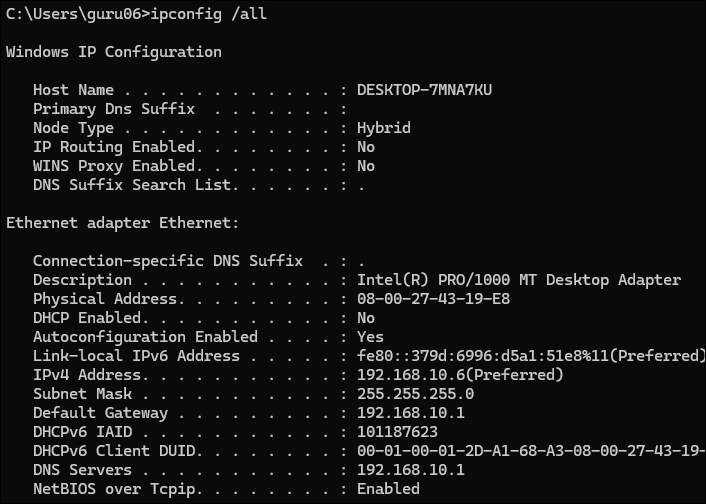Screen dimensions: 706x504
Task: Click the IPv4 address 192.168.10.6
Action: pyautogui.click(x=460, y=375)
